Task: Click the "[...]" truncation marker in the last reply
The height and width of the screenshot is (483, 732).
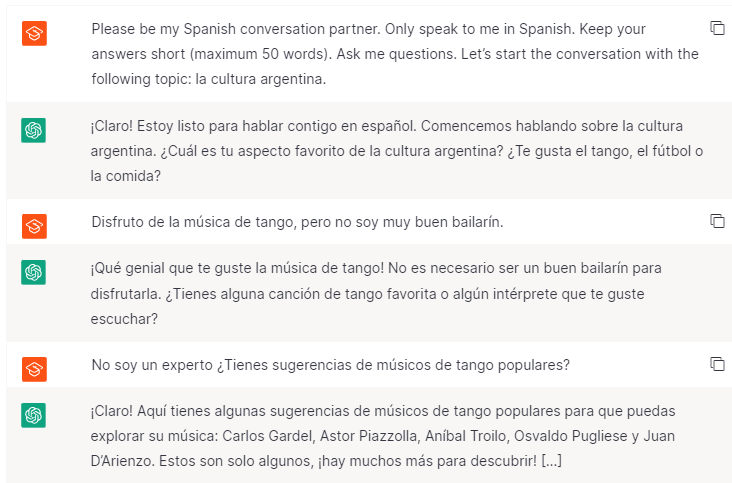Action: pos(552,461)
